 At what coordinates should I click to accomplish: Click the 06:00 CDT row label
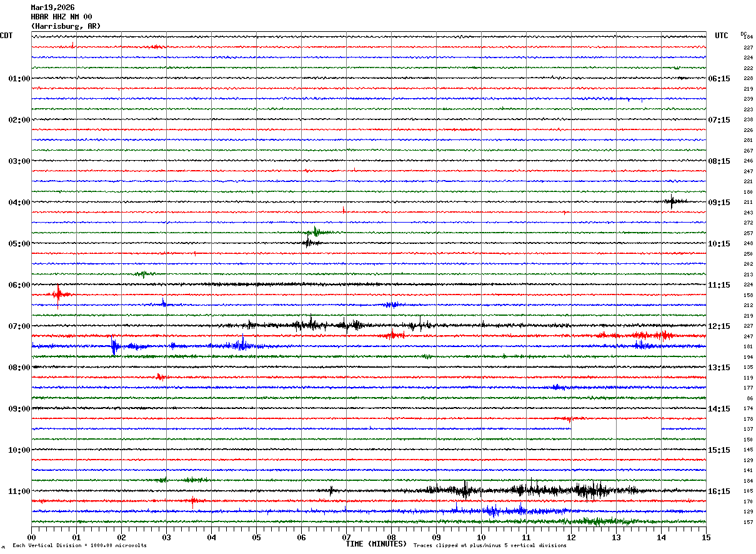point(19,285)
